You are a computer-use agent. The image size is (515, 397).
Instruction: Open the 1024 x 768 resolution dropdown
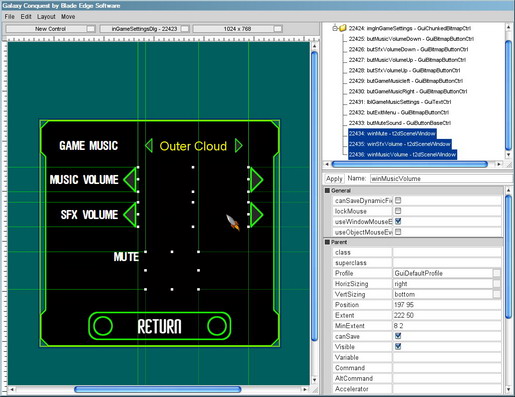click(237, 29)
